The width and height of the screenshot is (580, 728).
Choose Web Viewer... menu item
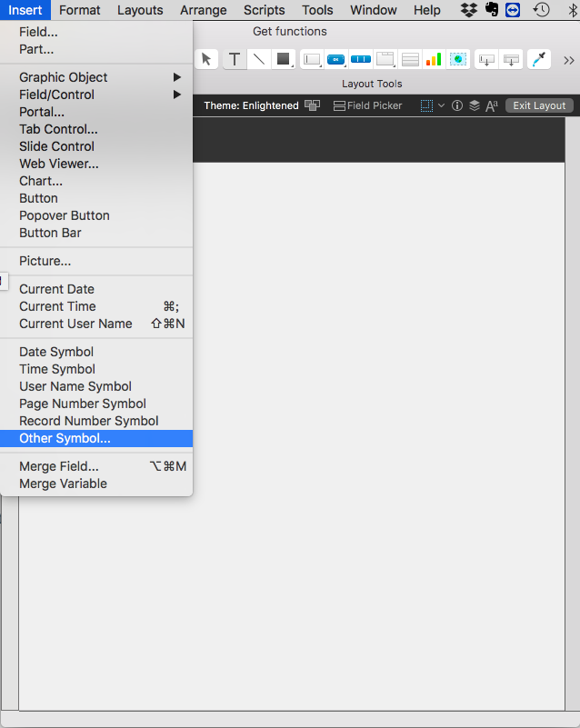(96, 164)
